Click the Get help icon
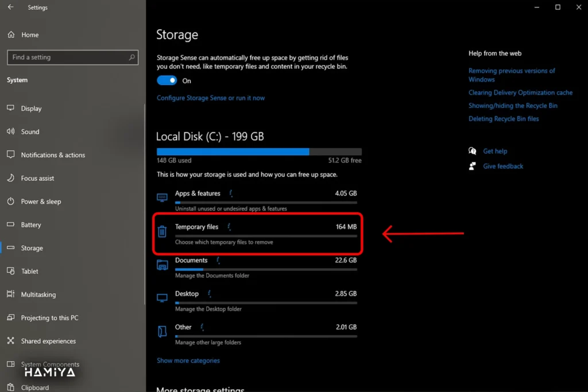Image resolution: width=588 pixels, height=392 pixels. tap(473, 152)
